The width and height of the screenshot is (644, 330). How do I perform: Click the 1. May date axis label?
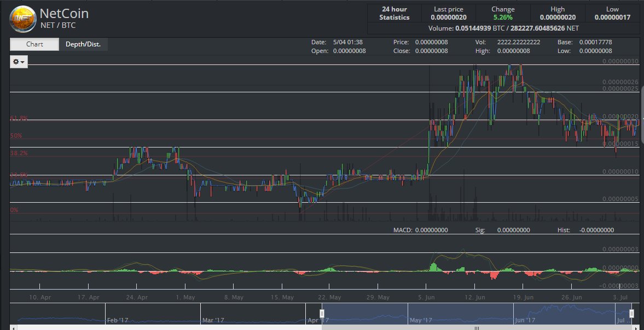(184, 297)
